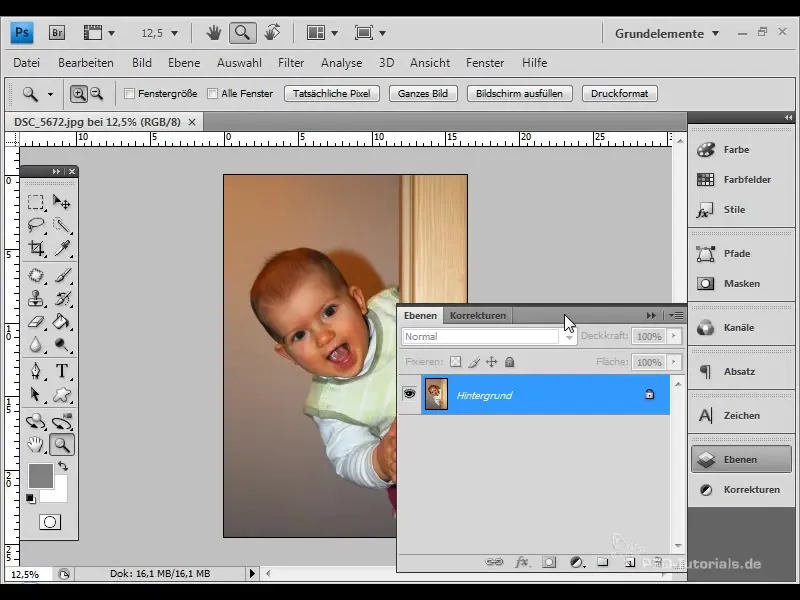800x600 pixels.
Task: Select the Lasso tool
Action: pos(35,225)
